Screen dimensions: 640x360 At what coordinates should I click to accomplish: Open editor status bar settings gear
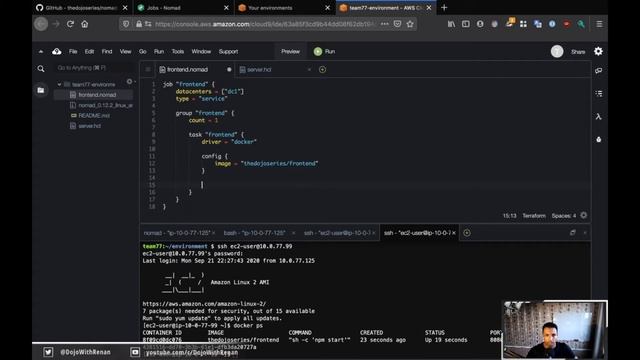click(x=584, y=215)
